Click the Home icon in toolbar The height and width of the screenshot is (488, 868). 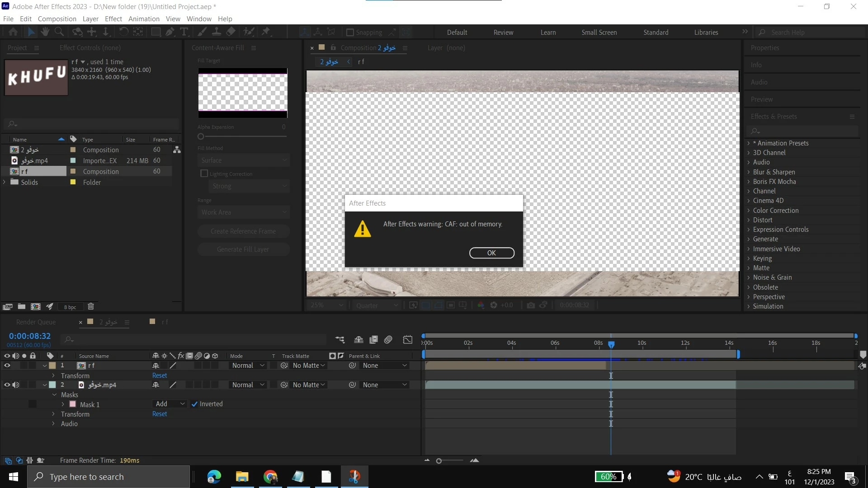(x=13, y=32)
